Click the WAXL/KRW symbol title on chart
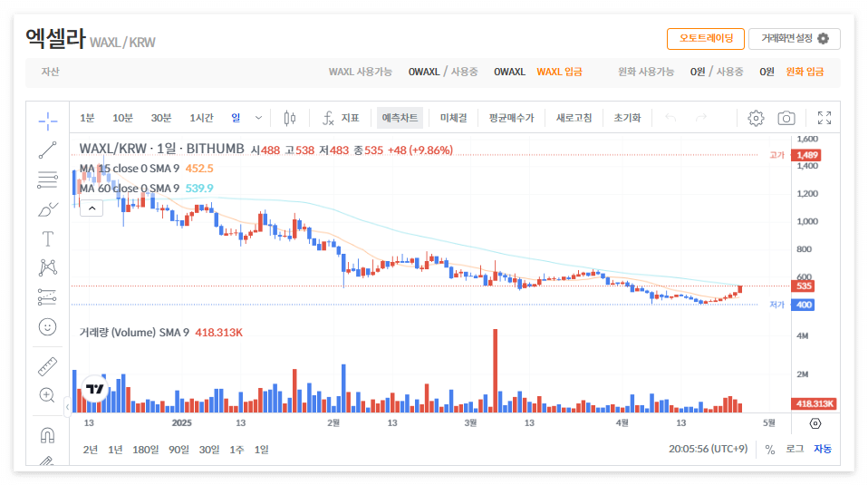Viewport: 868px width, 485px height. [x=161, y=149]
